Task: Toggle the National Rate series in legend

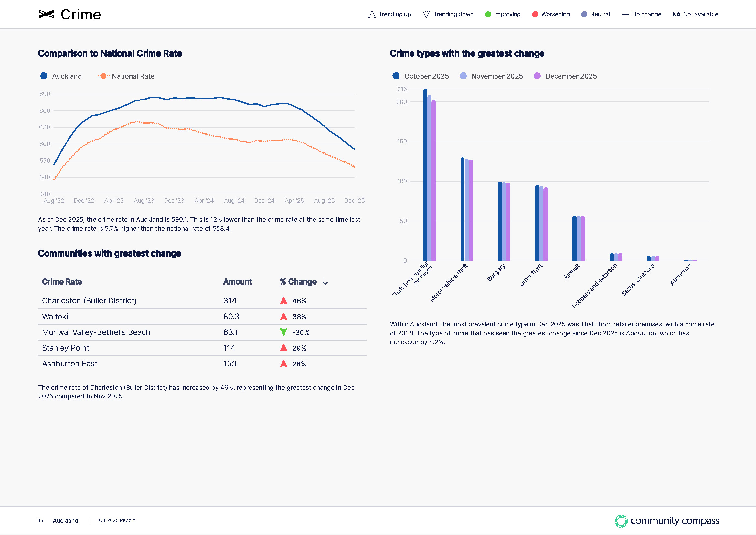Action: 126,76
